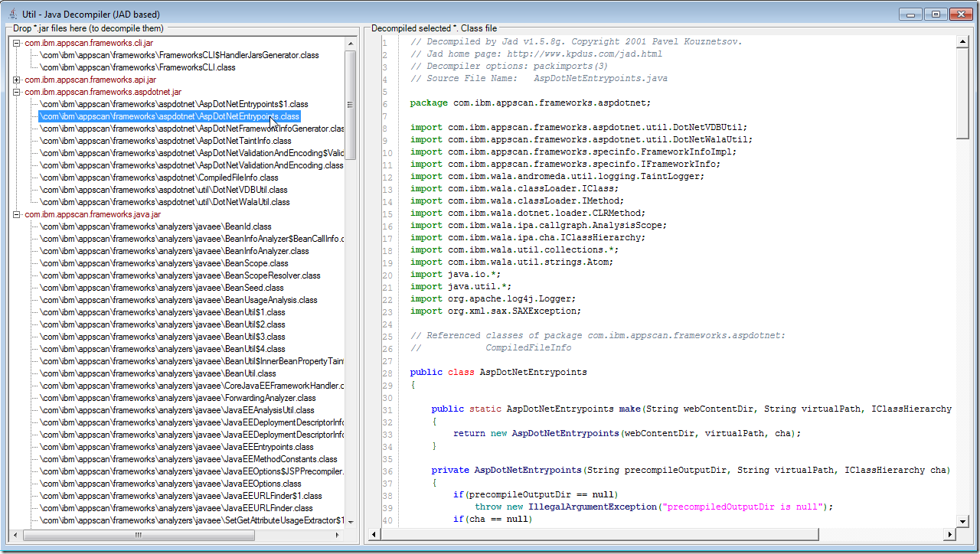
Task: Open BeanSeed.class entry
Action: (x=162, y=288)
